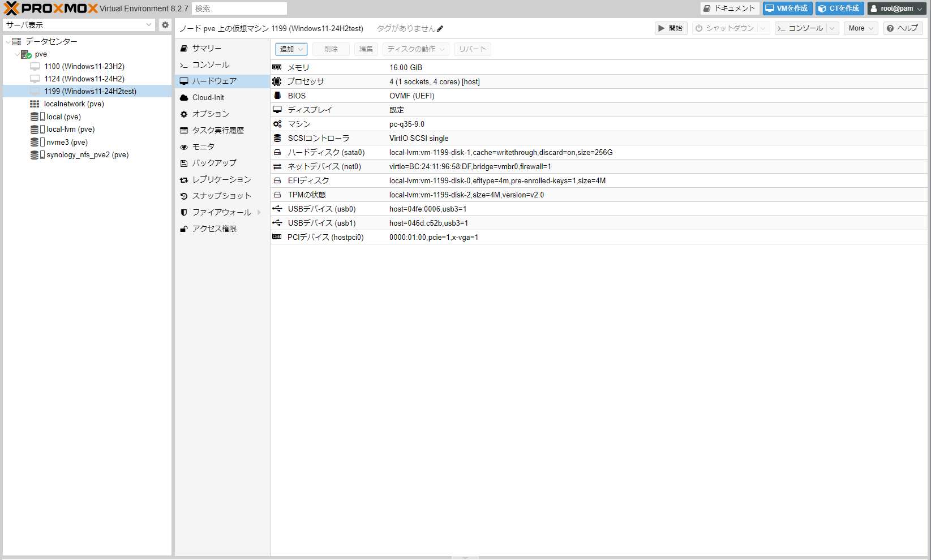Open the root@pam user menu
The image size is (931, 560).
pyautogui.click(x=897, y=8)
